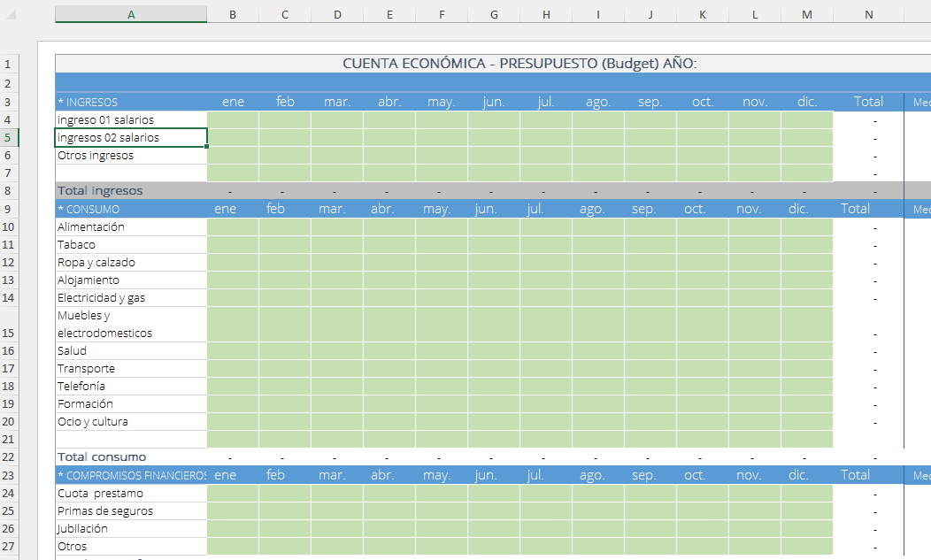Click the '* COMPROMISOS FINANCIEROS' header cell

(131, 476)
